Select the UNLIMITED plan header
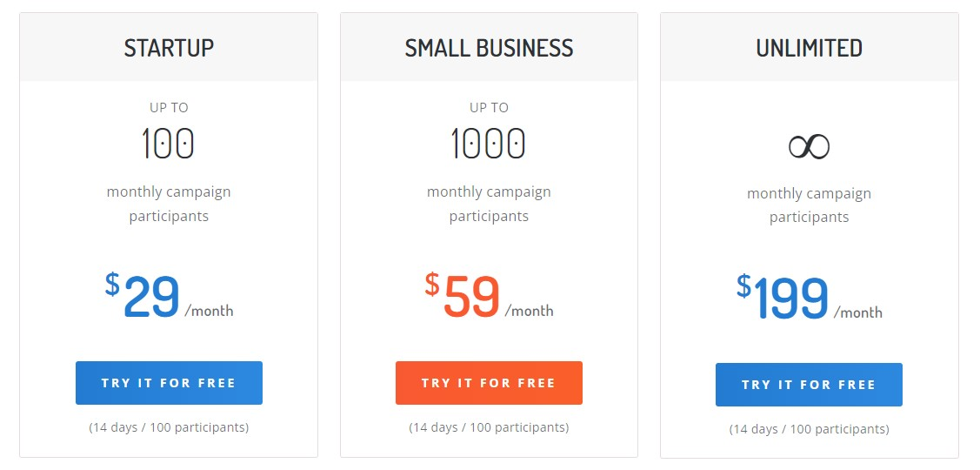The image size is (980, 470). tap(809, 48)
